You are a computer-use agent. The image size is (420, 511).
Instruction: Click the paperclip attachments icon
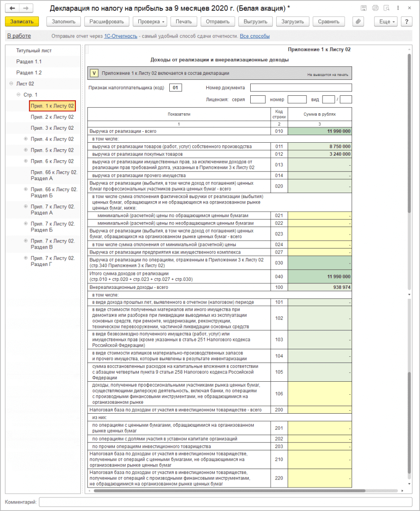pyautogui.click(x=358, y=21)
